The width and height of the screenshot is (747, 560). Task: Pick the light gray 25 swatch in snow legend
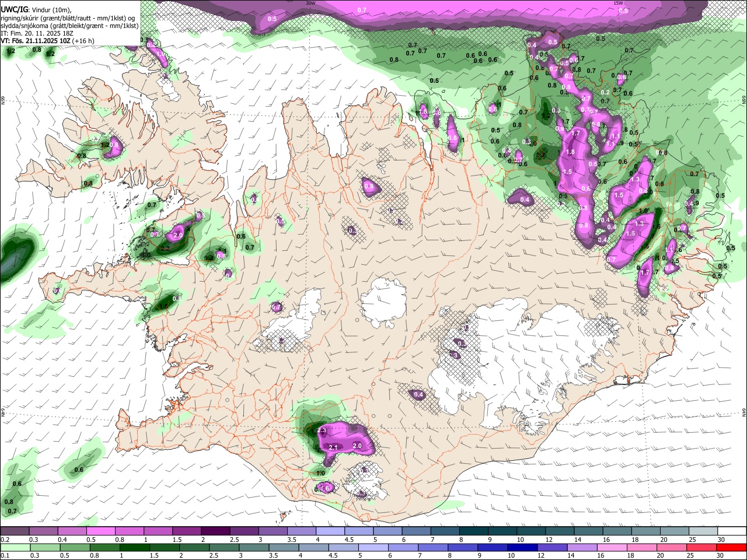pyautogui.click(x=704, y=531)
